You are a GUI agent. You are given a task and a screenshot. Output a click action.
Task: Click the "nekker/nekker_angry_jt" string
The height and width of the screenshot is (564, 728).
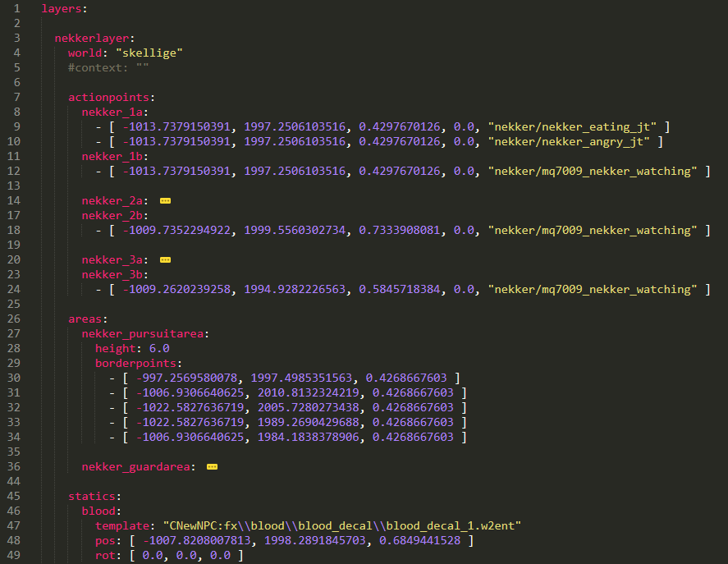[567, 142]
